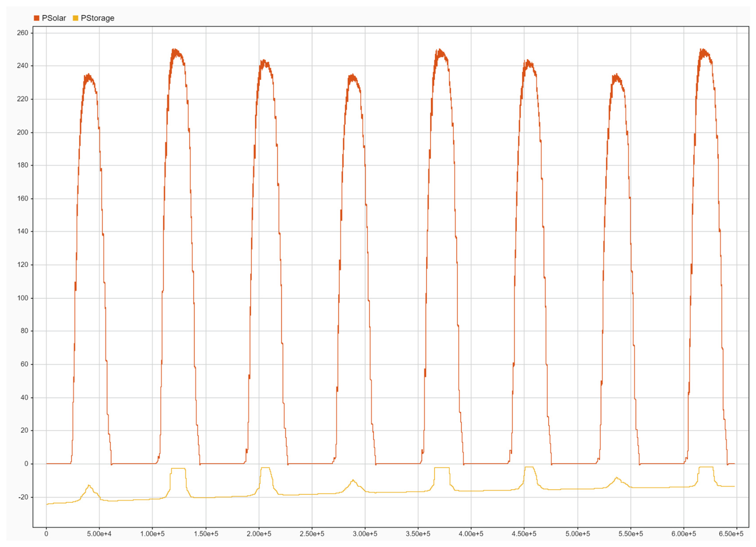The width and height of the screenshot is (756, 547).
Task: Click the y-axis label 200
Action: coord(23,132)
